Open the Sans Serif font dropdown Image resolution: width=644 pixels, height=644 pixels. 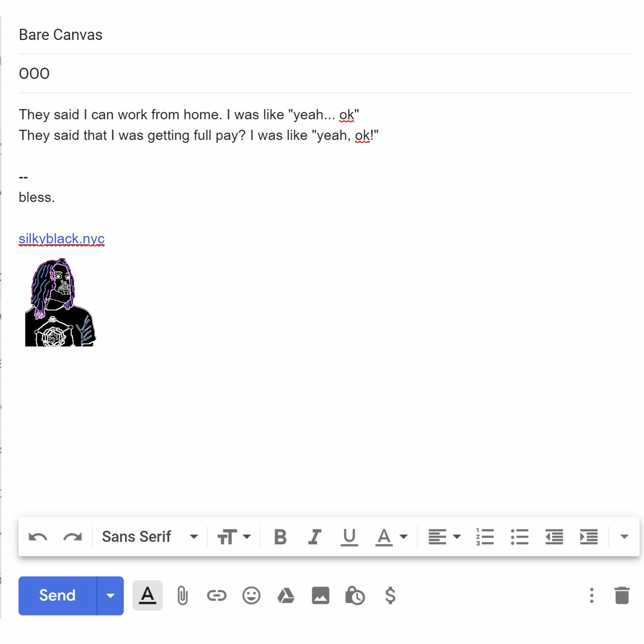pyautogui.click(x=150, y=537)
